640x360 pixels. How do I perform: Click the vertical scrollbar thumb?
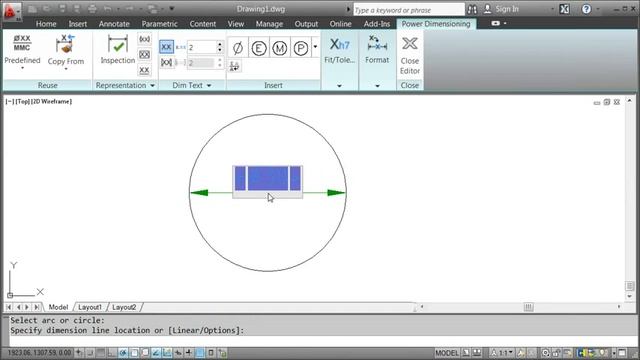(x=630, y=286)
